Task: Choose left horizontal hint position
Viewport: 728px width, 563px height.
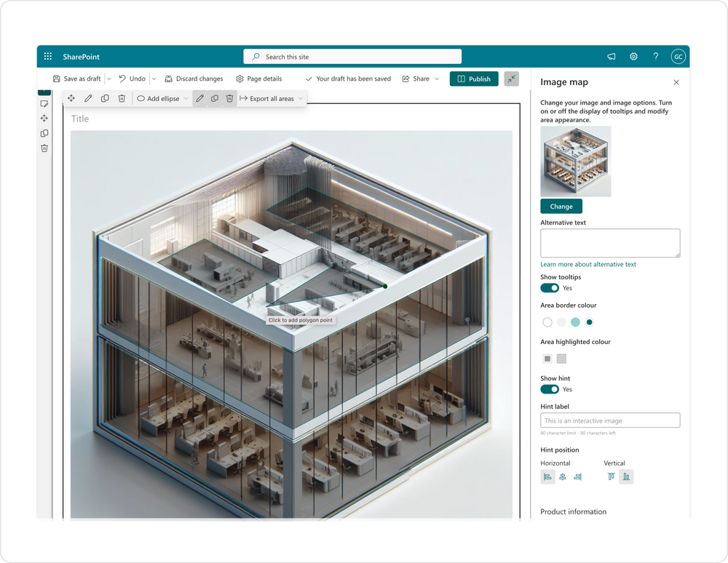Action: (x=547, y=476)
